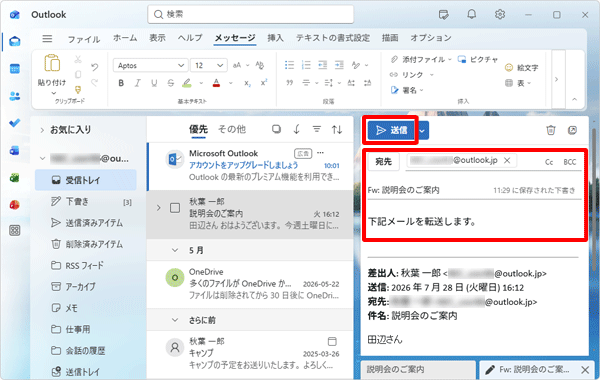Open the font color dropdown arrow
The width and height of the screenshot is (600, 380).
click(230, 83)
